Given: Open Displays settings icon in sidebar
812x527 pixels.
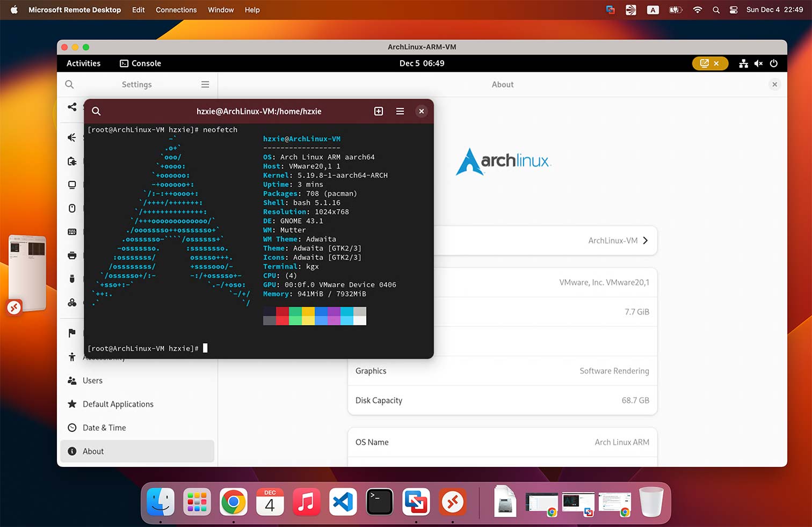Looking at the screenshot, I should (x=72, y=185).
